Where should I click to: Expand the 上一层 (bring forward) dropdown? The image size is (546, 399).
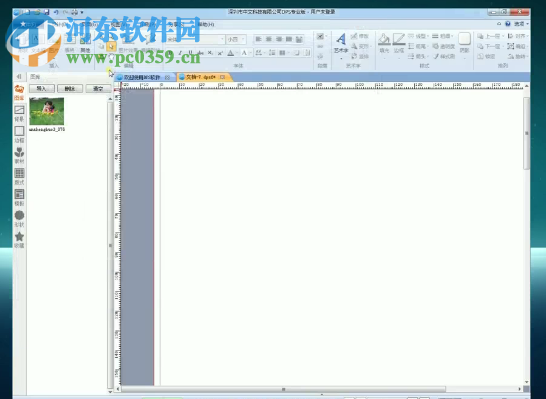tap(503, 36)
